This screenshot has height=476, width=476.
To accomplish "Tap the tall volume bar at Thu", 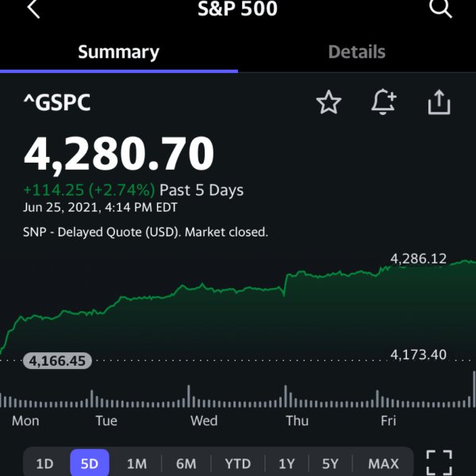I will (286, 396).
